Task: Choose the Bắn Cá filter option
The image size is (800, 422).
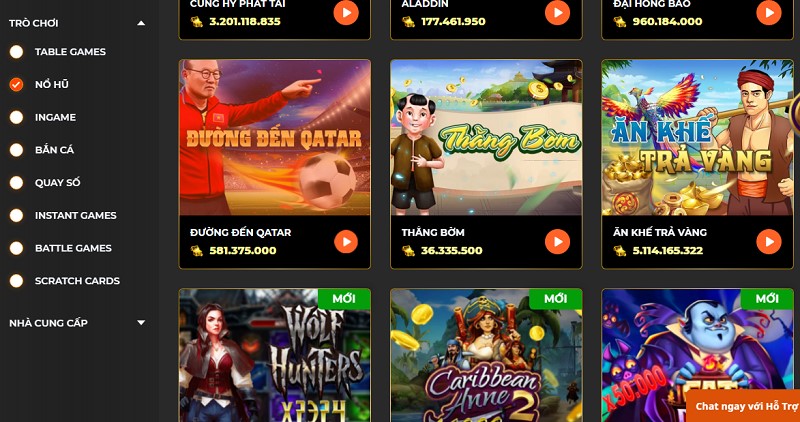Action: click(x=16, y=150)
